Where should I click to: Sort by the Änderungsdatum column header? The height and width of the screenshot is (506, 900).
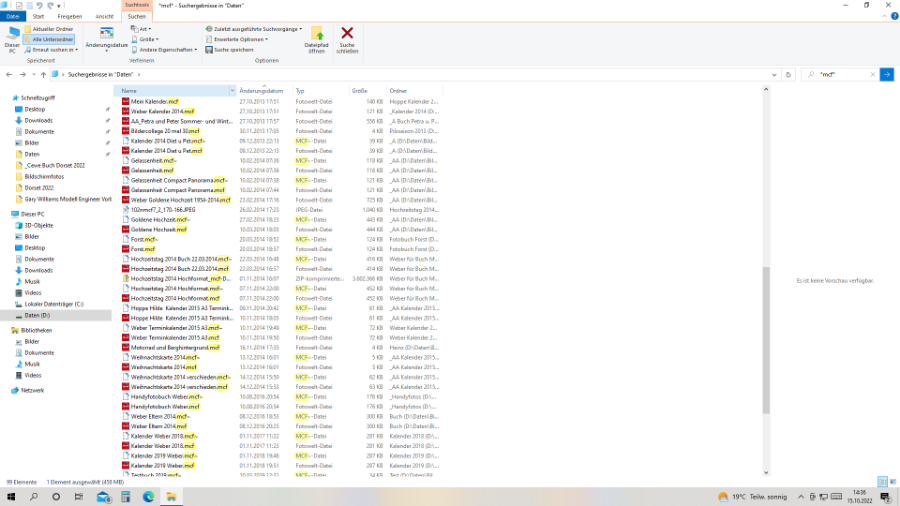pyautogui.click(x=262, y=91)
